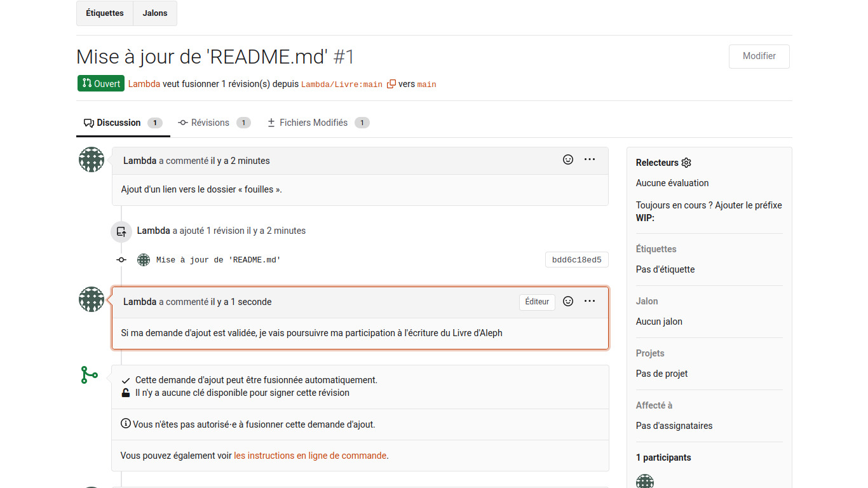Switch to the Révisions tab
The image size is (868, 488).
coord(214,123)
